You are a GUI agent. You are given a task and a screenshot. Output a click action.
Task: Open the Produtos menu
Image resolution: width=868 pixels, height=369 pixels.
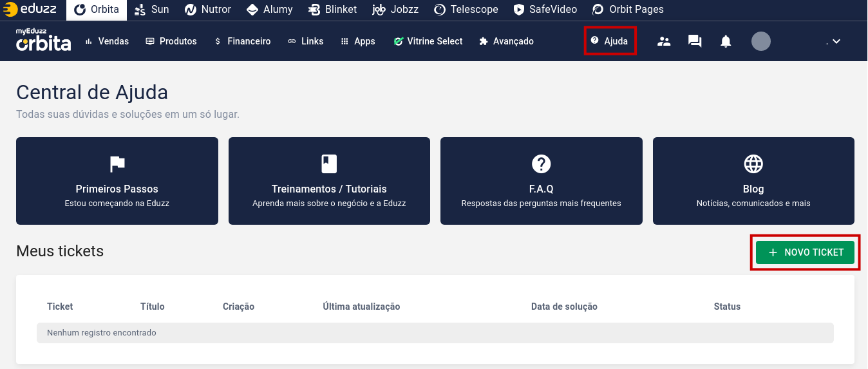tap(171, 41)
